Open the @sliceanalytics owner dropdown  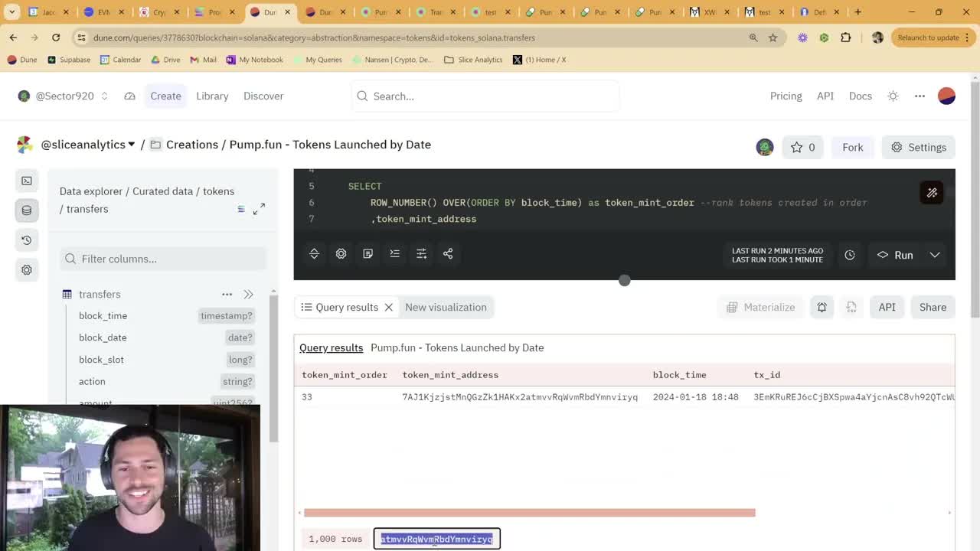click(88, 145)
